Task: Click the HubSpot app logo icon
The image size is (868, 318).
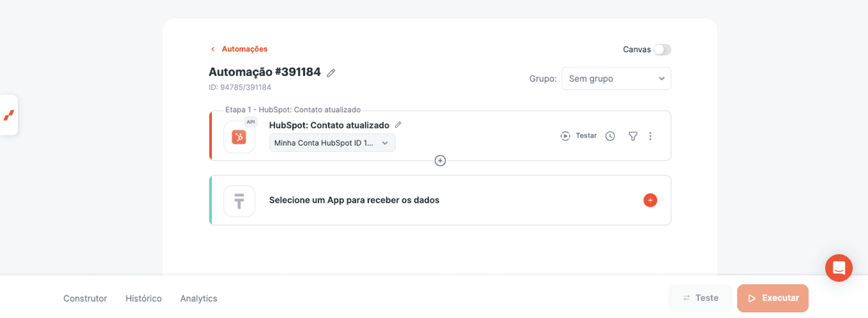Action: coord(239,137)
